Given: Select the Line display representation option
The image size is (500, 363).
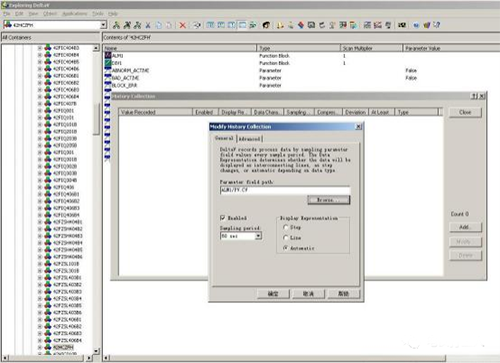Looking at the screenshot, I should coord(286,238).
